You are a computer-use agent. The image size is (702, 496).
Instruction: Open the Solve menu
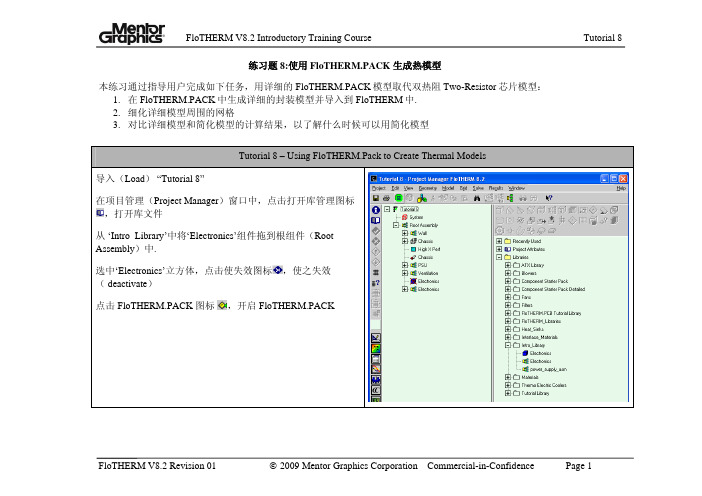[478, 188]
